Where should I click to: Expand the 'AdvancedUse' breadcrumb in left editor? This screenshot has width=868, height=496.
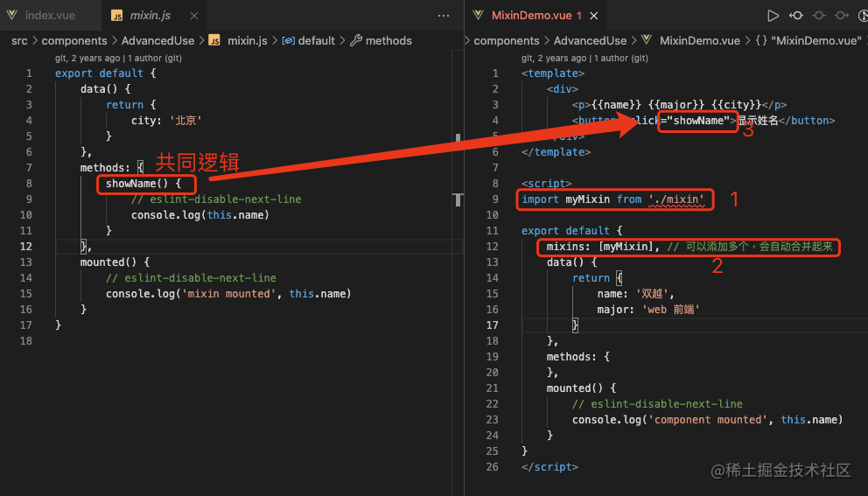coord(157,40)
